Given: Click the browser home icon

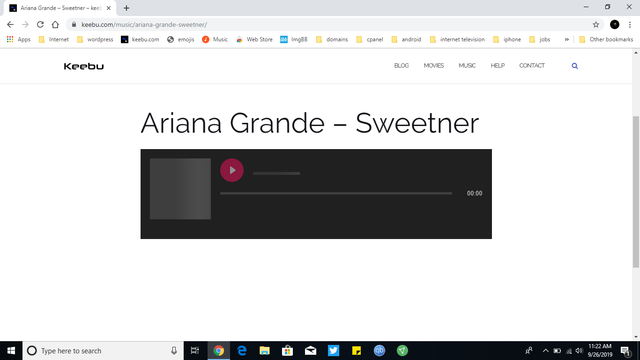Looking at the screenshot, I should pos(55,24).
